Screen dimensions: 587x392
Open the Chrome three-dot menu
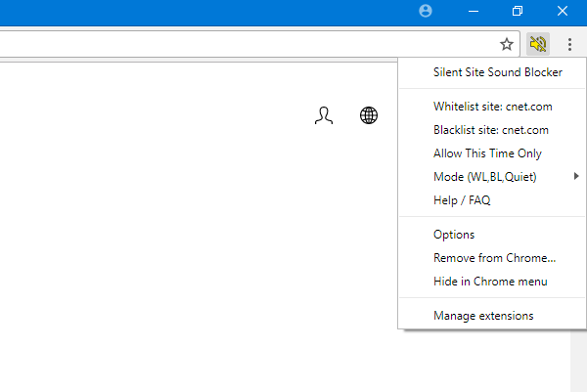(569, 44)
